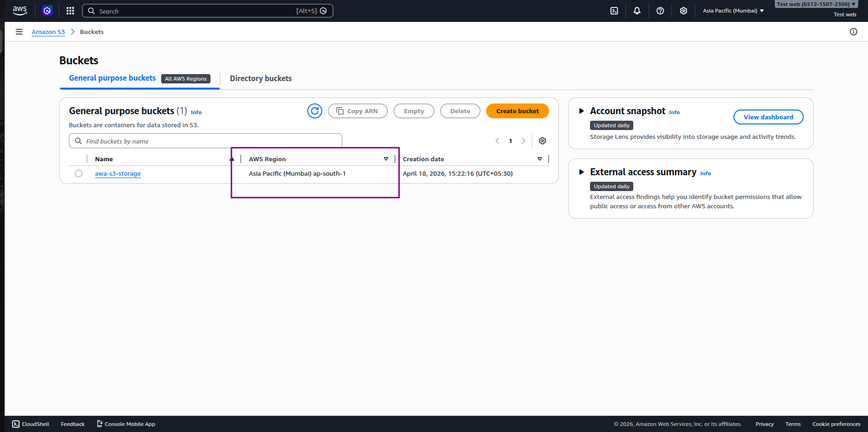Refresh the buckets list
Image resolution: width=868 pixels, height=432 pixels.
315,111
